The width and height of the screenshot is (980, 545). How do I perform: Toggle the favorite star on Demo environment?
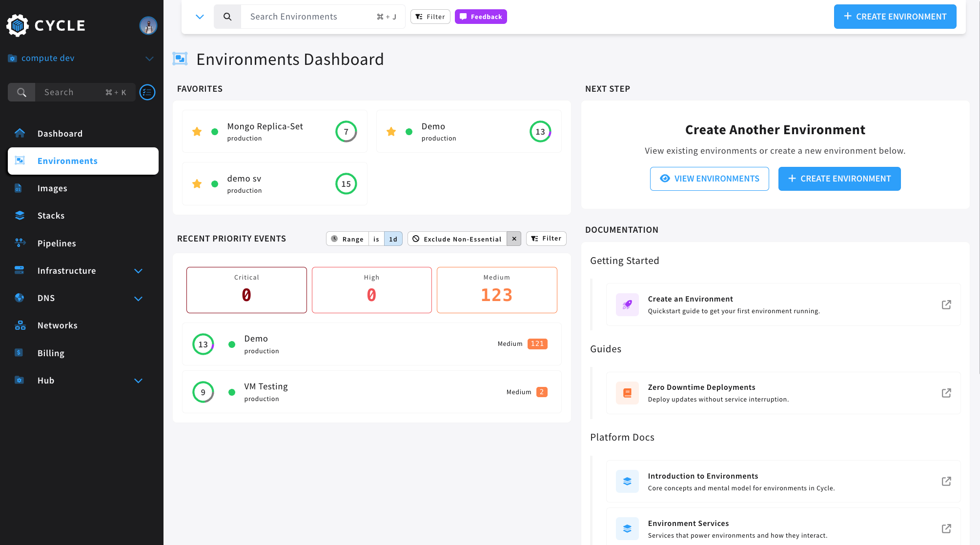point(391,131)
